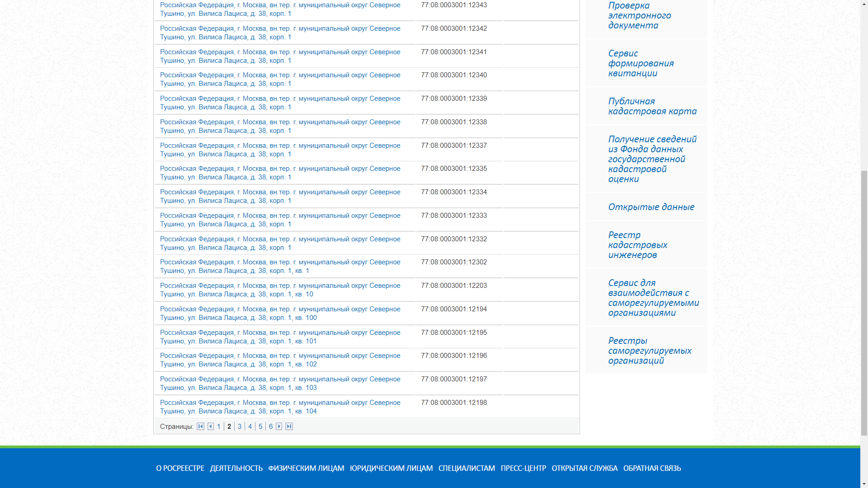
Task: Go to first page of results
Action: pos(200,427)
